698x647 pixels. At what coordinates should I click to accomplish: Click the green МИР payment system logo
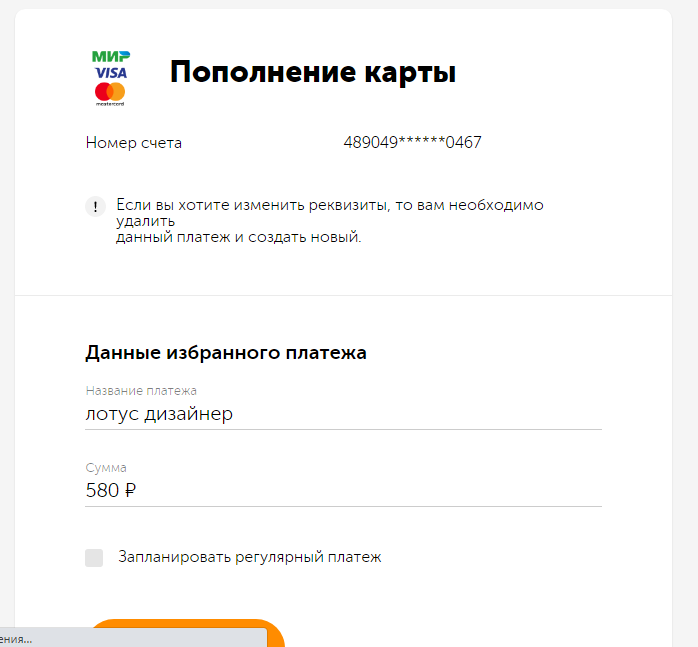tap(111, 56)
